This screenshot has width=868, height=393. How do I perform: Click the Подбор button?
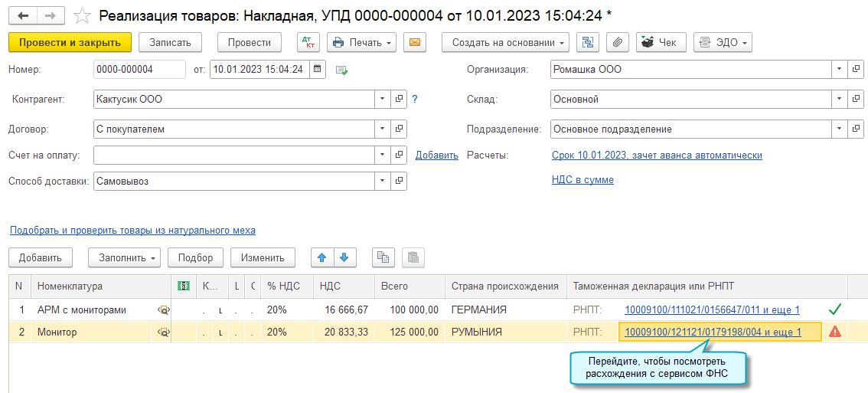pyautogui.click(x=195, y=257)
